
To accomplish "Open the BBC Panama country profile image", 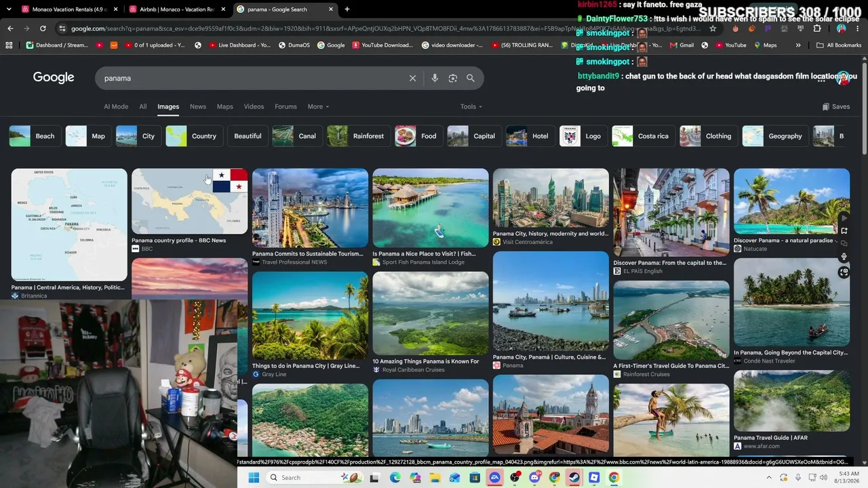I will click(190, 201).
